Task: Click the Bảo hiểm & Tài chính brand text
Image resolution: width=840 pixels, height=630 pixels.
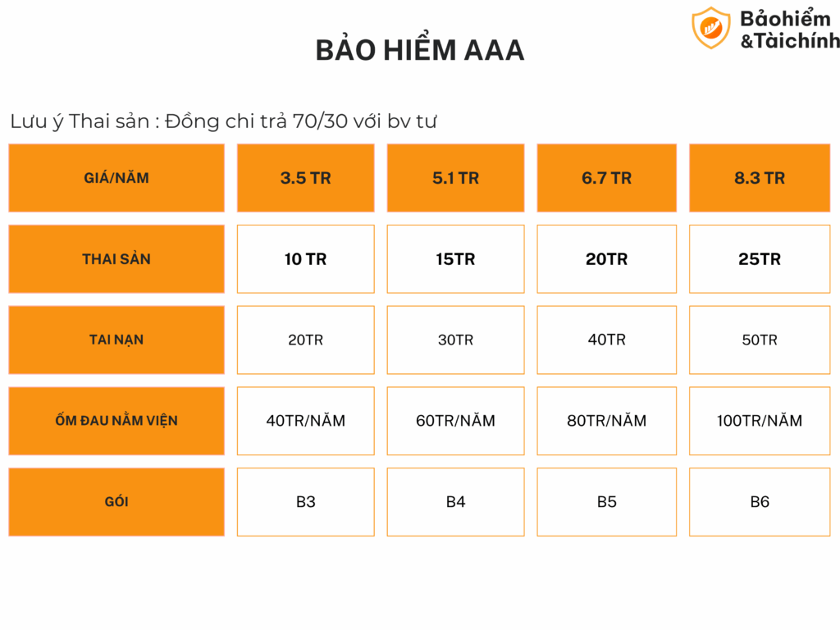Action: point(787,29)
